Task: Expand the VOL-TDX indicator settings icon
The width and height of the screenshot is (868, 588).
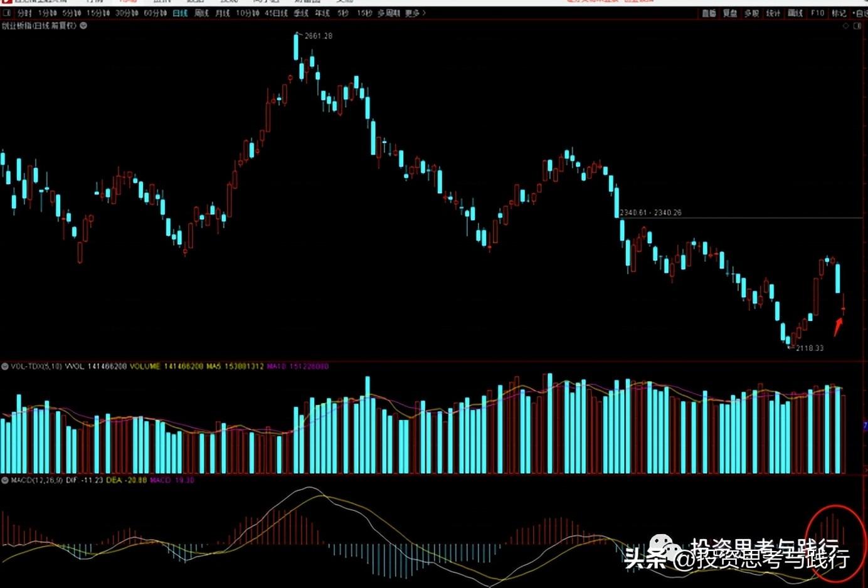Action: point(5,366)
